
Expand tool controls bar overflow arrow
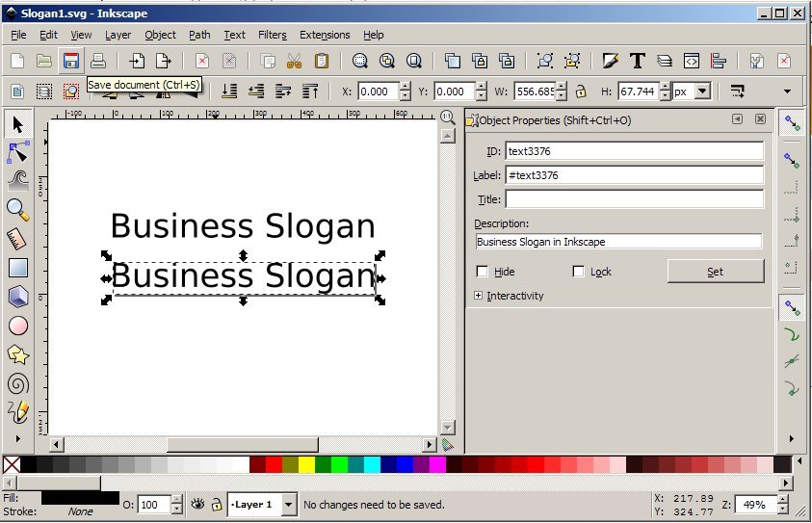(788, 92)
